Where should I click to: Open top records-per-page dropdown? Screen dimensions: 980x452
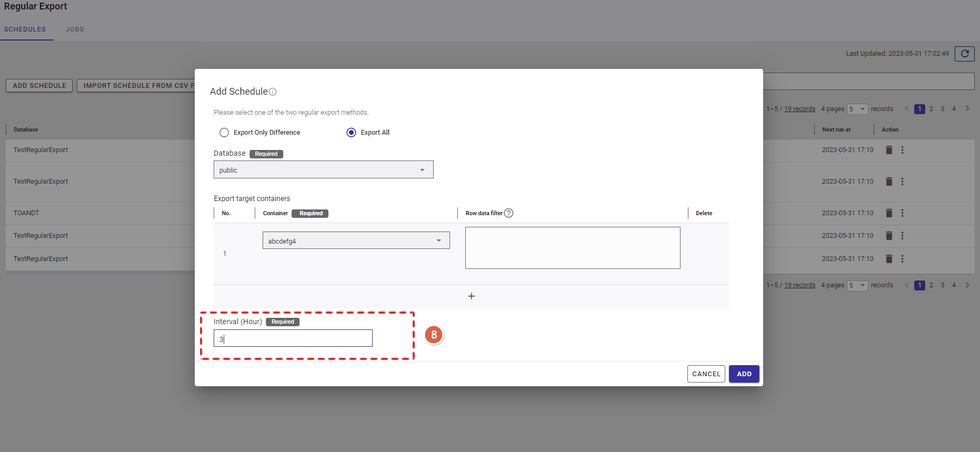(x=857, y=109)
